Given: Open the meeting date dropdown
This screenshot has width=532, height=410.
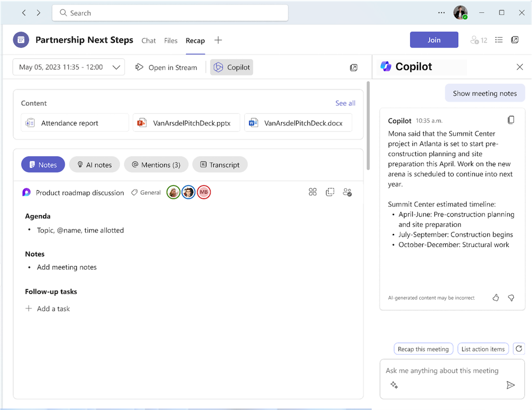Looking at the screenshot, I should (x=68, y=67).
